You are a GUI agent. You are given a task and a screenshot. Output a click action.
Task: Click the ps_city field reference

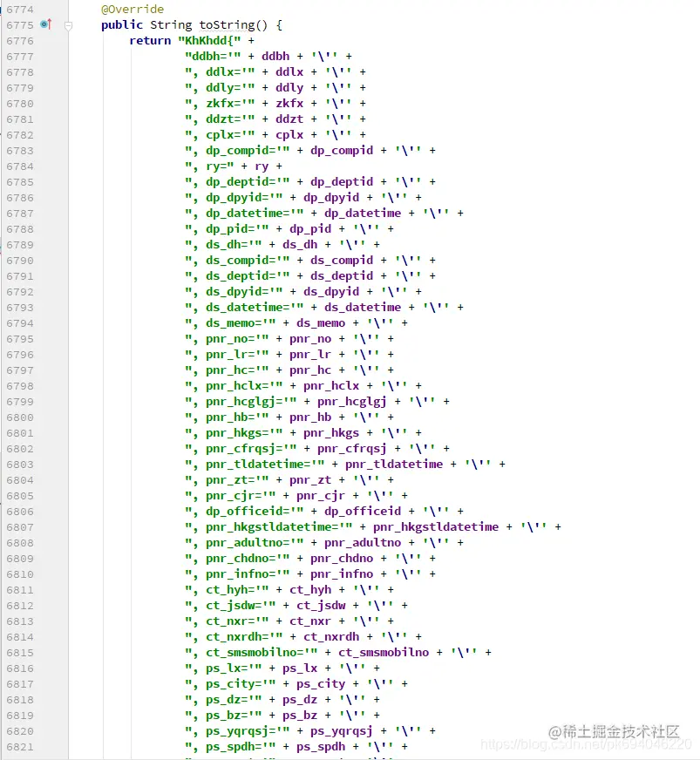(x=321, y=684)
